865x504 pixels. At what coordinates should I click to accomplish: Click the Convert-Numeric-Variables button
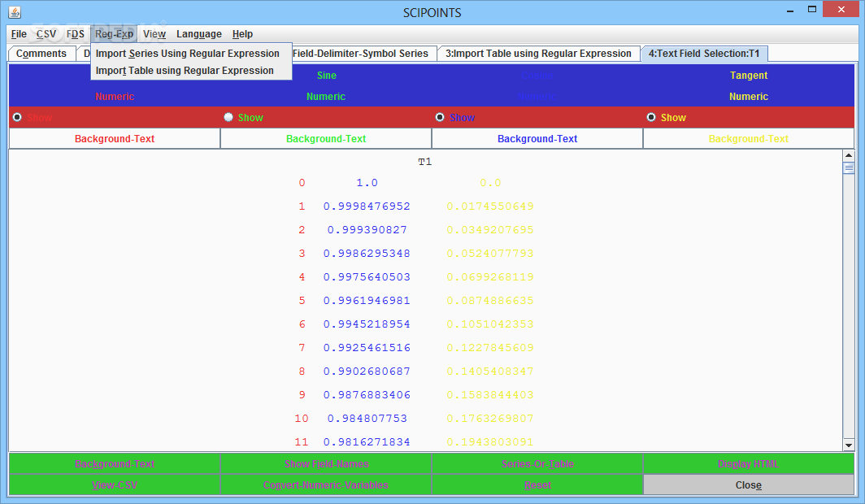click(326, 485)
